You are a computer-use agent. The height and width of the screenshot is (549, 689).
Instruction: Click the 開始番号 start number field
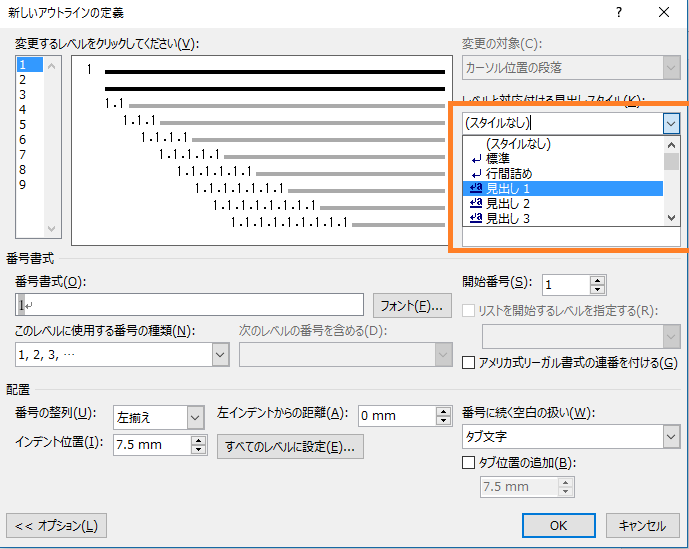tap(566, 285)
